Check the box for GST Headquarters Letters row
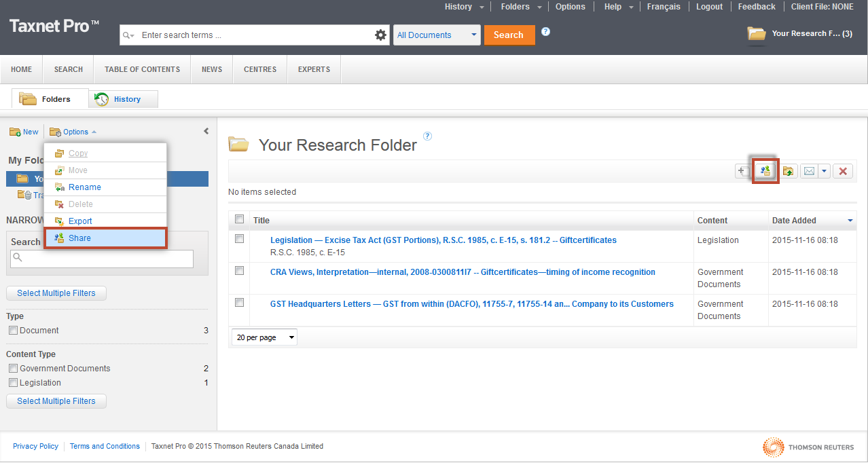The image size is (868, 465). point(239,303)
